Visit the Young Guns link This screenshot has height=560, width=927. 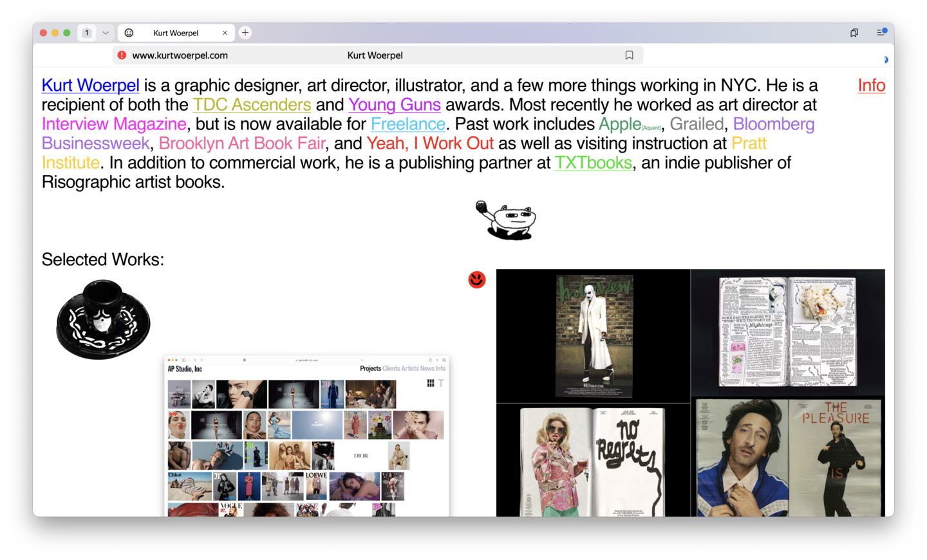coord(395,105)
